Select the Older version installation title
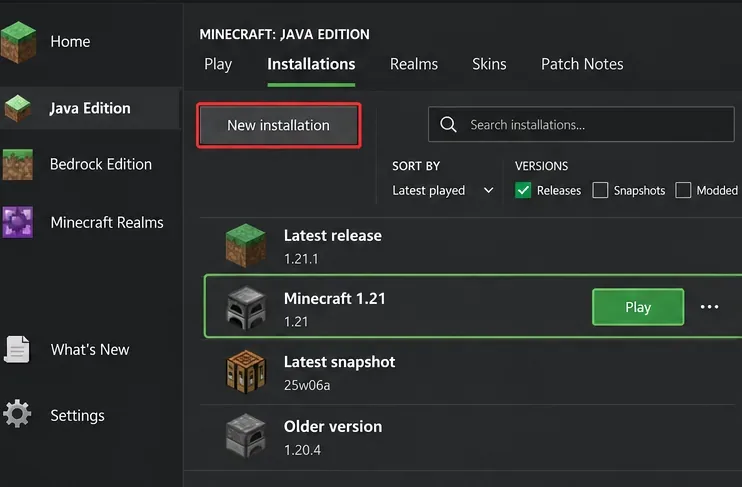The image size is (742, 487). click(333, 426)
